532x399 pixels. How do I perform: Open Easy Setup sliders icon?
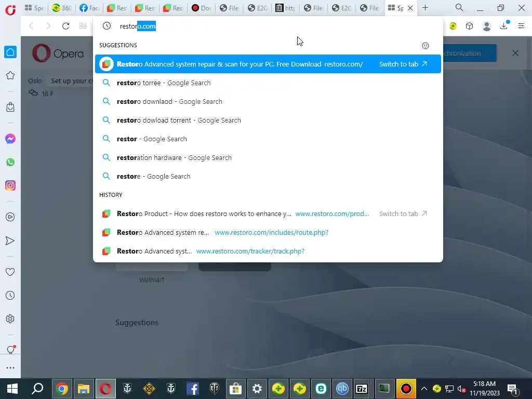pyautogui.click(x=521, y=26)
